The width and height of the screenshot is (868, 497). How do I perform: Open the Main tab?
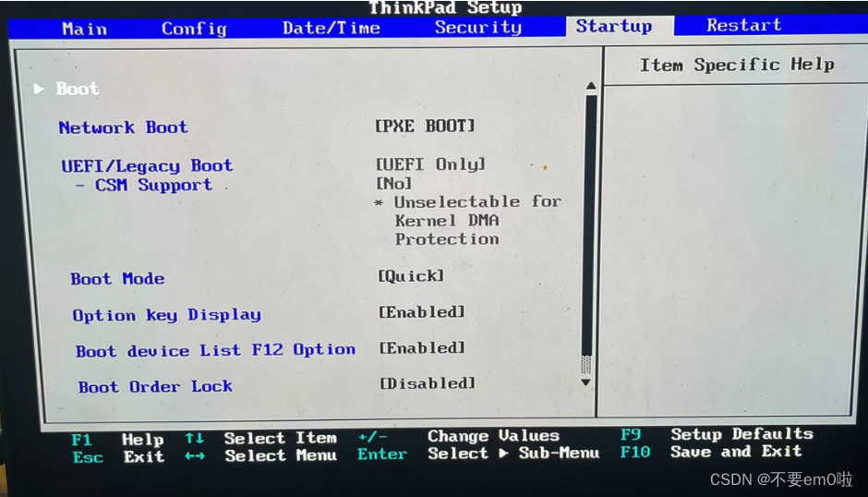pyautogui.click(x=84, y=29)
